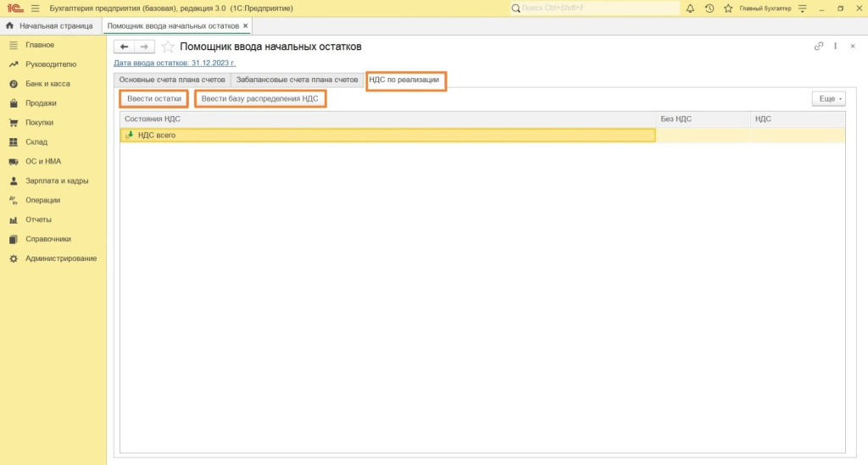Screen dimensions: 868x465
Task: Open the Дата ввода остатков link
Action: 174,63
